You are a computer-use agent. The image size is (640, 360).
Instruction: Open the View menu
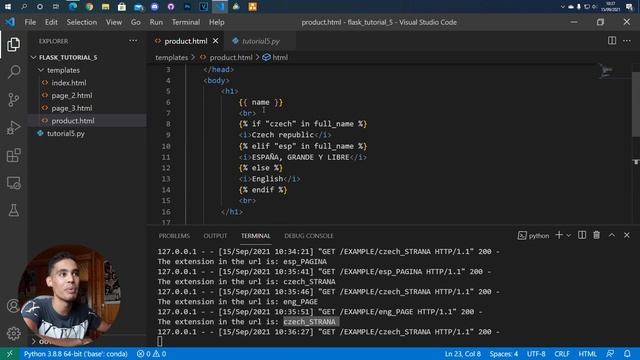114,22
